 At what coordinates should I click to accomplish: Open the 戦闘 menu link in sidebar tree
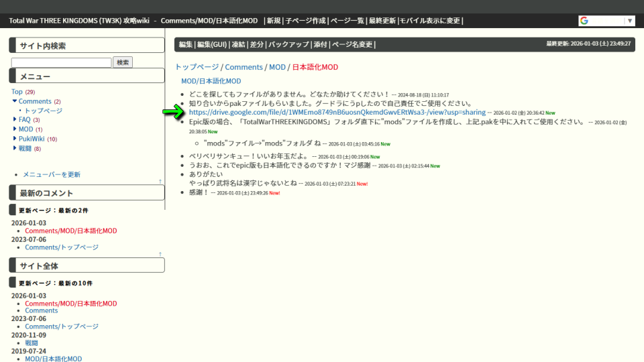25,148
